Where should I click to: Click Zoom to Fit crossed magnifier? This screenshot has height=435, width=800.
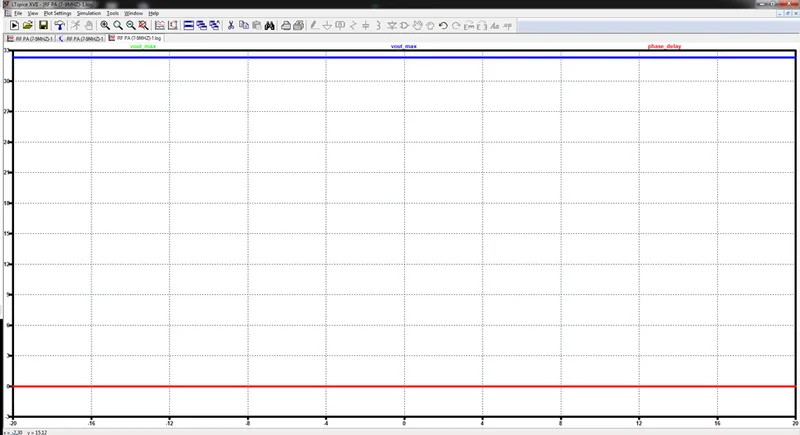(143, 25)
